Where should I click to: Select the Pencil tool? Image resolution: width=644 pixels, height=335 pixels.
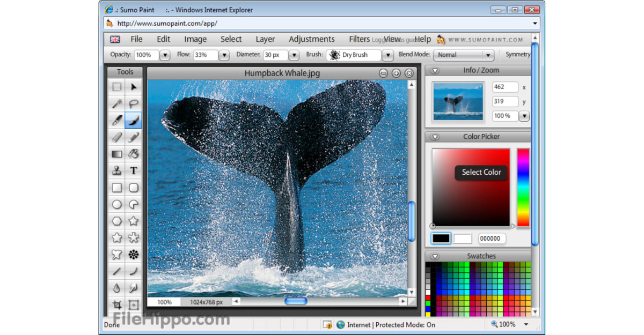coord(134,137)
